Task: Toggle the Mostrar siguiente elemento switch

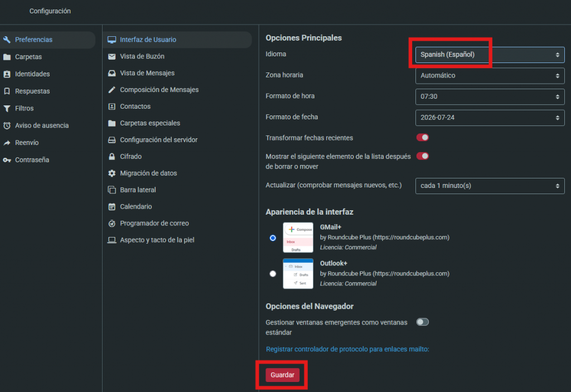Action: tap(423, 156)
